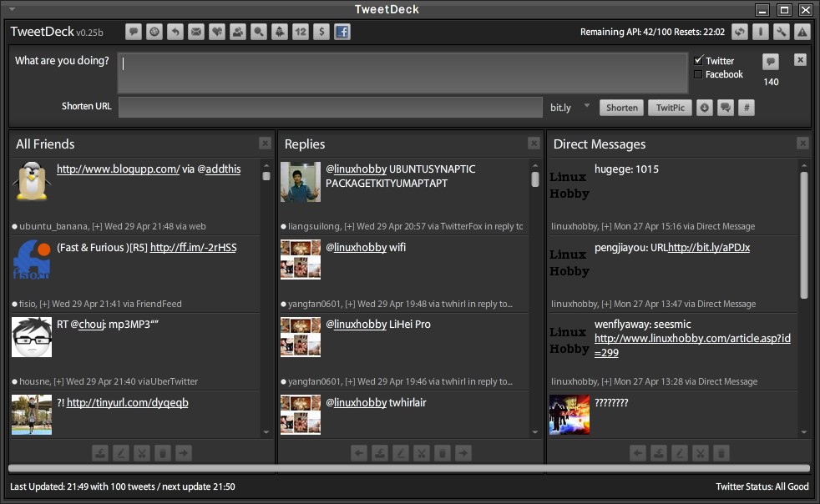The width and height of the screenshot is (820, 504).
Task: Open the Twitter Search magnifier toolbar icon
Action: coord(259,32)
